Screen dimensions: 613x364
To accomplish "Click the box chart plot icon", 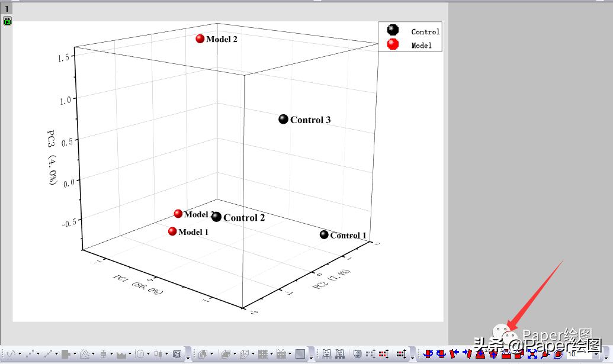I will point(103,354).
